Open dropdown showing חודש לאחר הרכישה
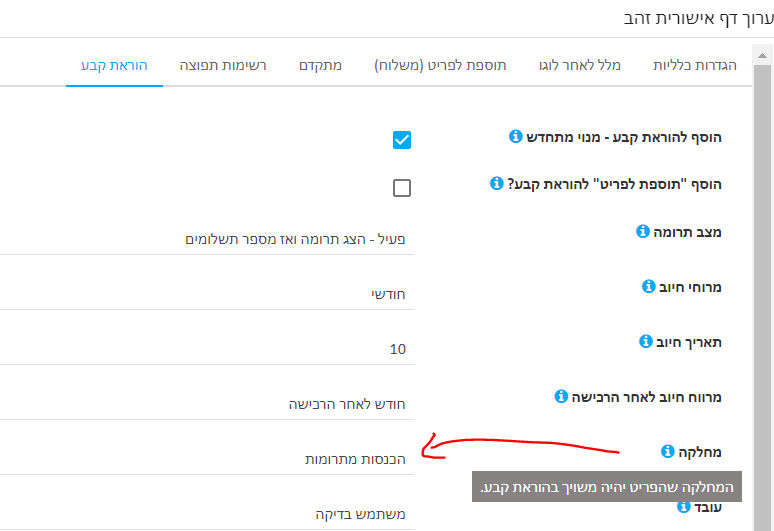This screenshot has height=531, width=774. click(207, 405)
